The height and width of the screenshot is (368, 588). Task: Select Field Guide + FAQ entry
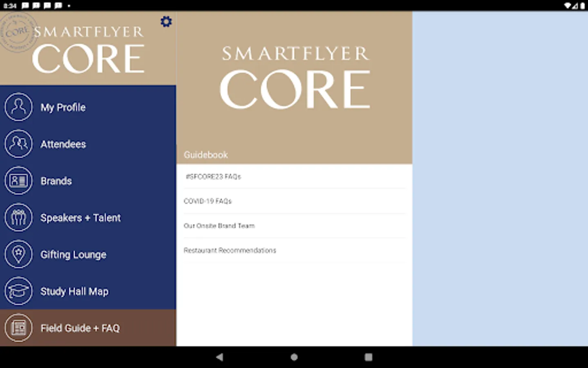(88, 328)
